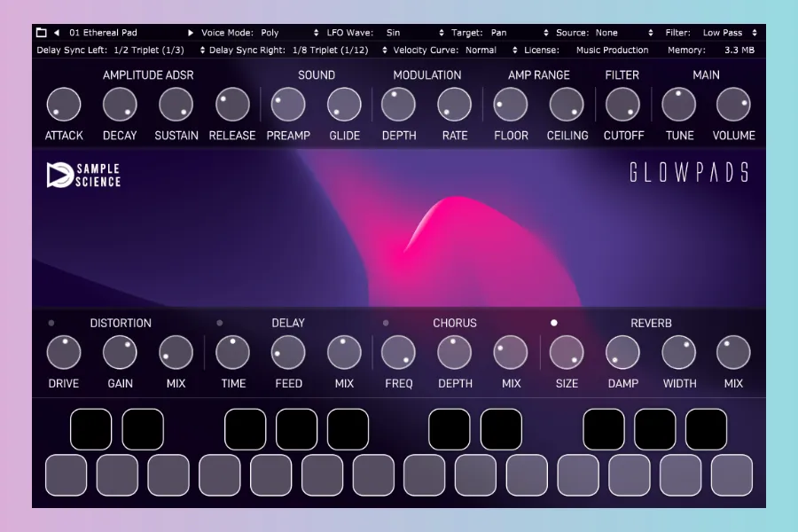Click the Reverb Mix knob
This screenshot has height=532, width=798.
[733, 352]
